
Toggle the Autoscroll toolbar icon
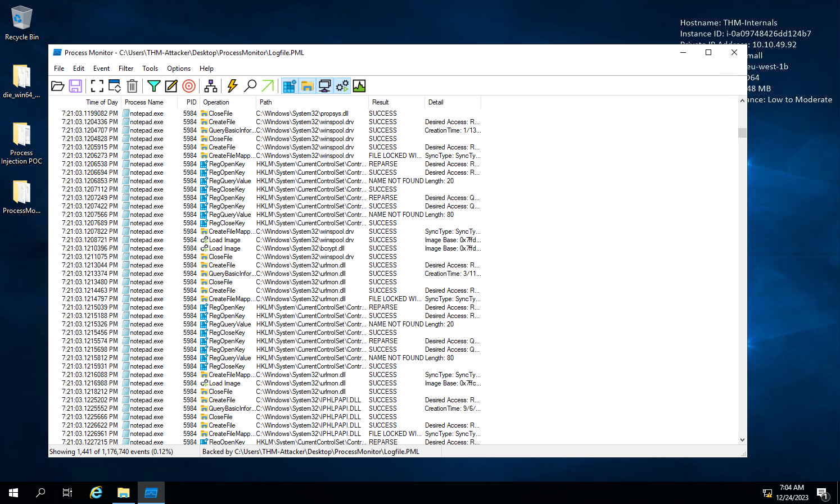tap(115, 86)
